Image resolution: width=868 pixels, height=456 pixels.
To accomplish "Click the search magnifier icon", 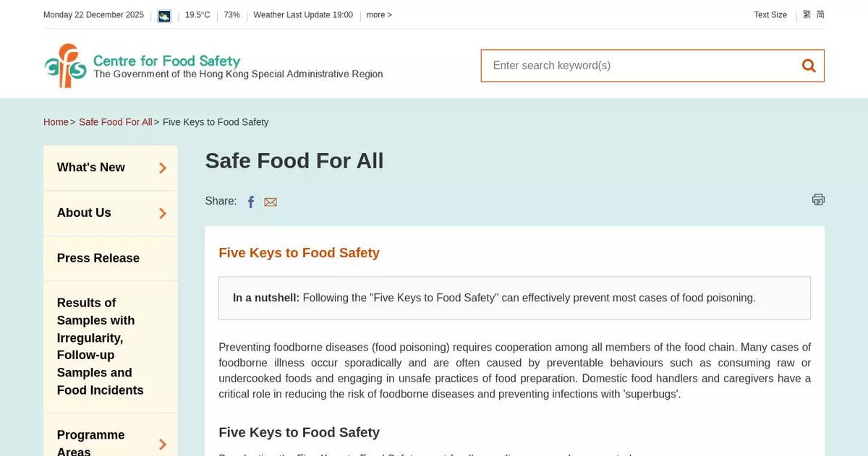I will tap(809, 66).
